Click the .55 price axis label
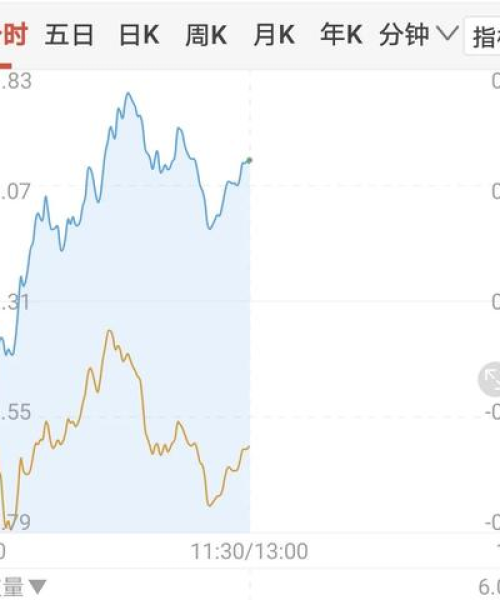This screenshot has height=600, width=500. [x=15, y=412]
